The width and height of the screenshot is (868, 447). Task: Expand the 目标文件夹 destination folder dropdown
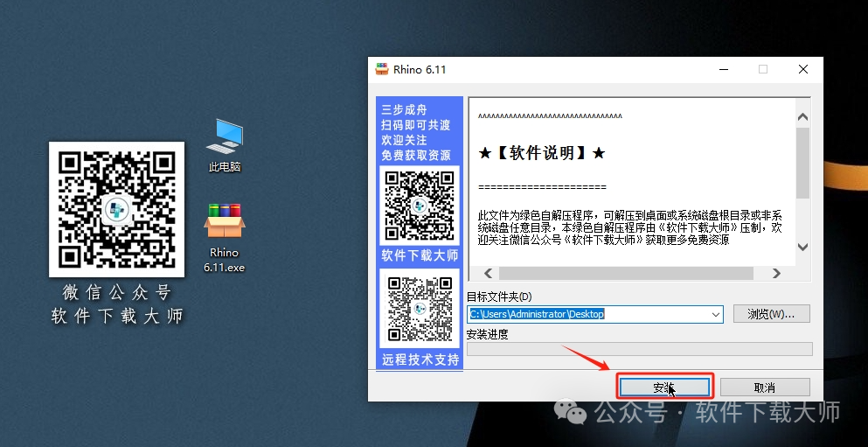(x=716, y=314)
